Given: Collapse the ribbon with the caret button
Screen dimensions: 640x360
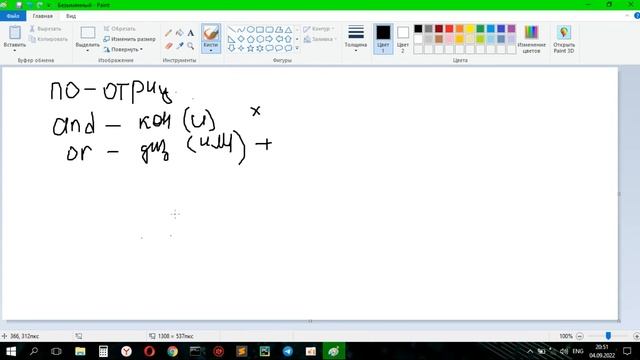Looking at the screenshot, I should (x=627, y=16).
